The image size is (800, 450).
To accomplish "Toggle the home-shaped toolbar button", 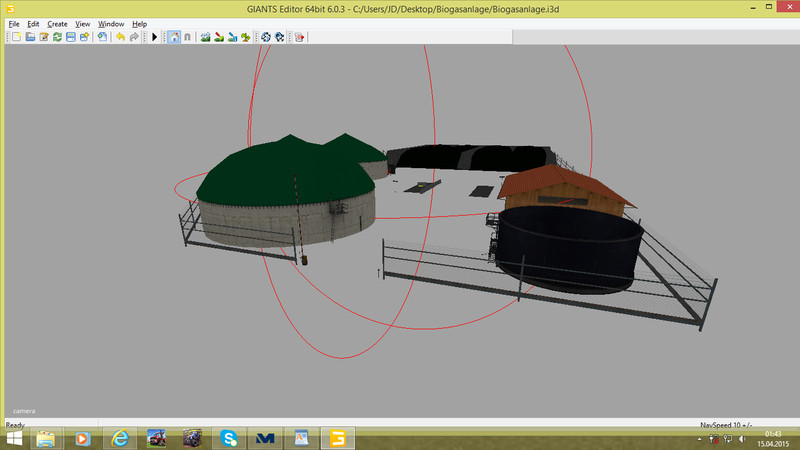I will (x=174, y=37).
